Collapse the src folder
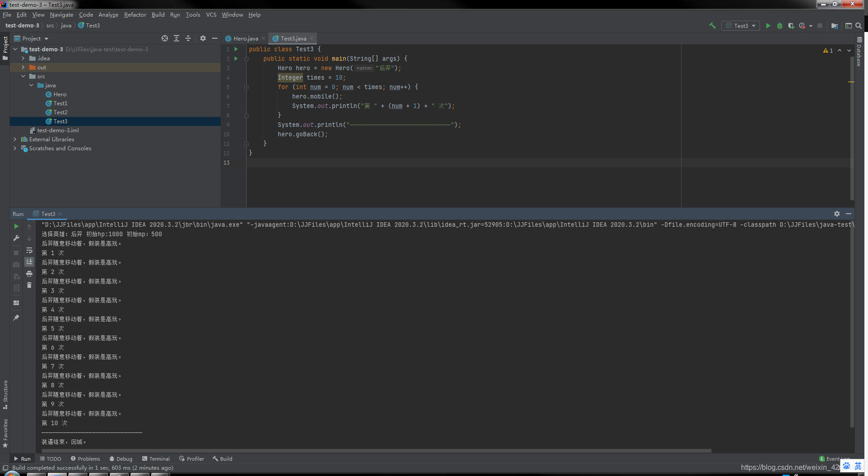This screenshot has height=476, width=868. coord(23,76)
